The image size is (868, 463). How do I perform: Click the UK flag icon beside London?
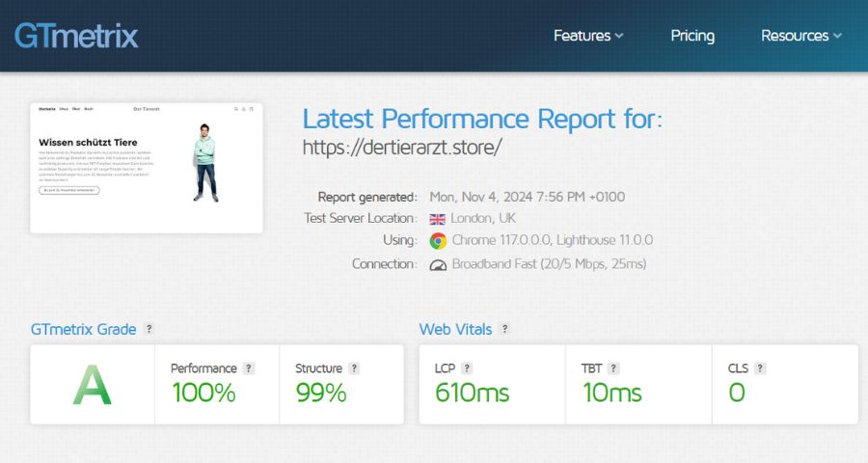point(438,219)
